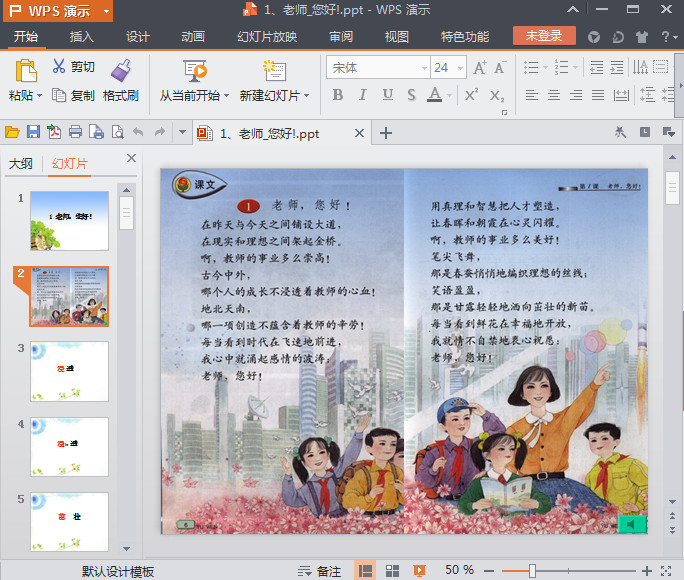Image resolution: width=684 pixels, height=580 pixels.
Task: Fit slide to window icon
Action: [666, 570]
